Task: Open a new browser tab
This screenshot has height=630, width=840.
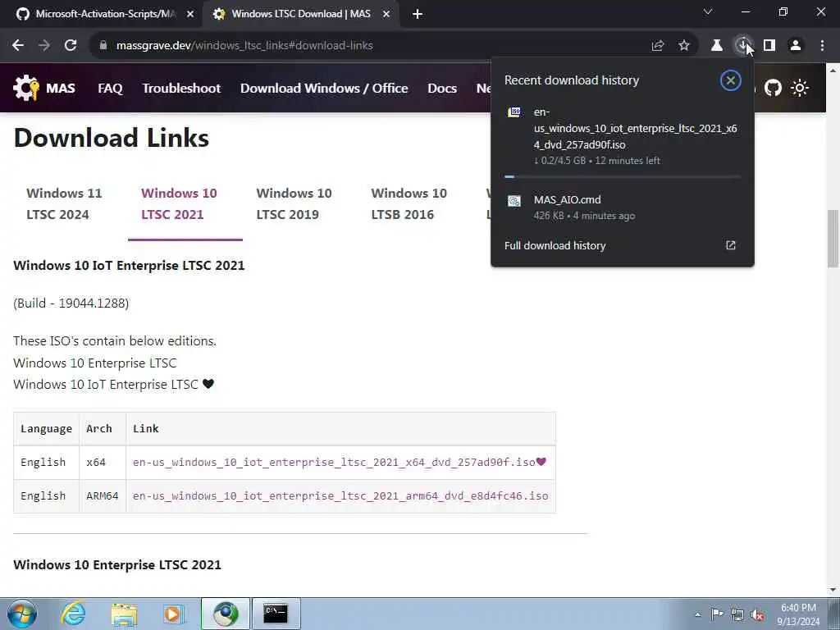Action: pyautogui.click(x=418, y=15)
